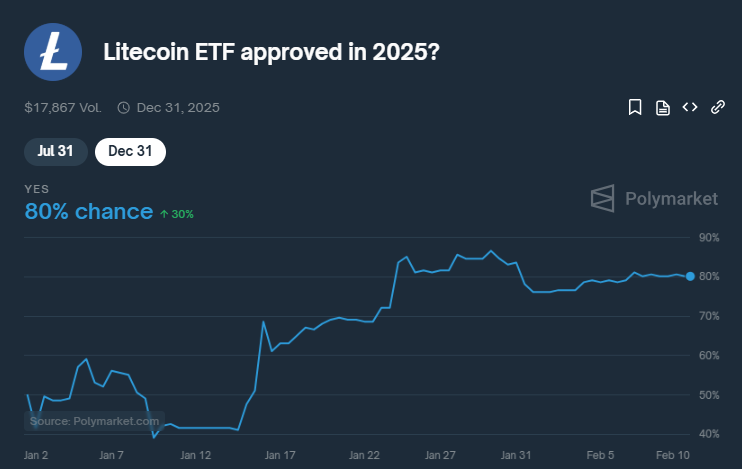
Task: Click the 90% label on the y-axis
Action: pos(709,238)
